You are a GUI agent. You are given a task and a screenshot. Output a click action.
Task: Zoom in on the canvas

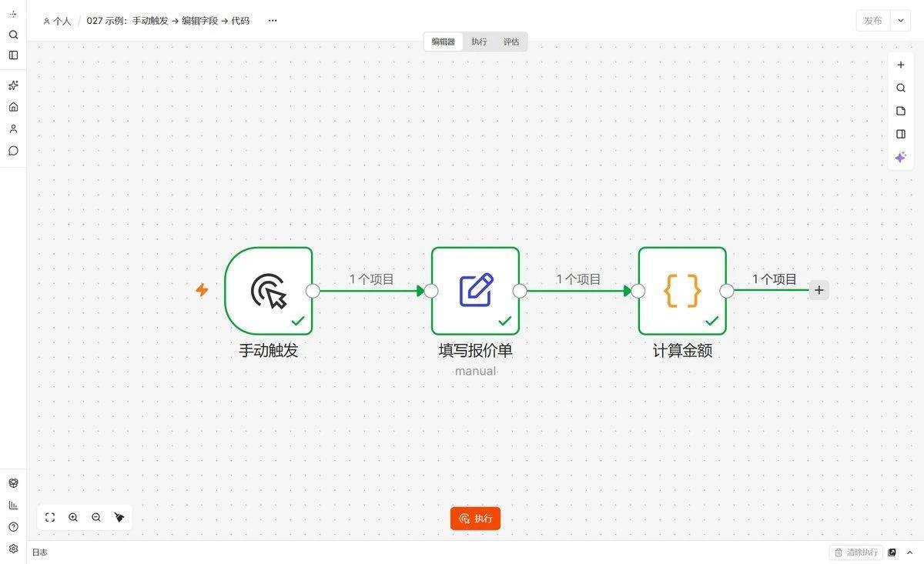pos(73,518)
